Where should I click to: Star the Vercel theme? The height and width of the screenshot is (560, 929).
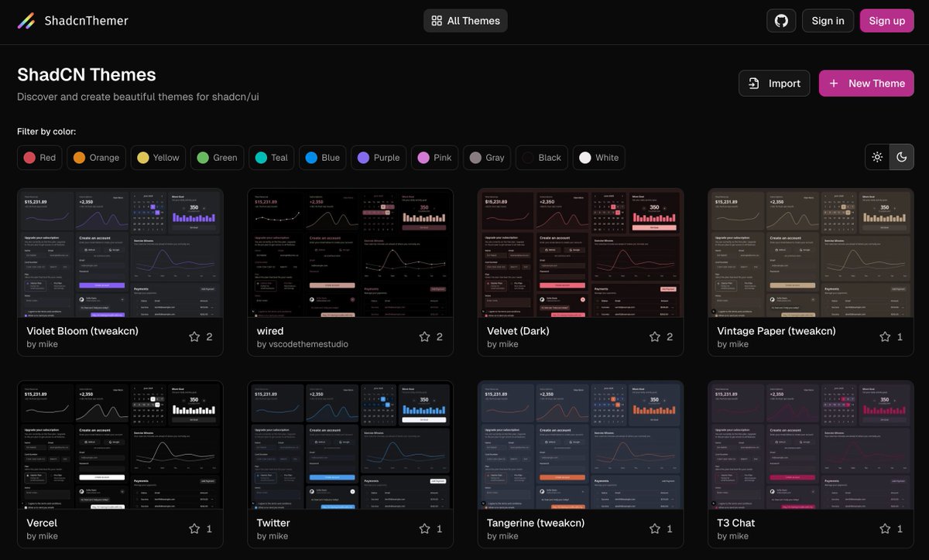pos(195,528)
